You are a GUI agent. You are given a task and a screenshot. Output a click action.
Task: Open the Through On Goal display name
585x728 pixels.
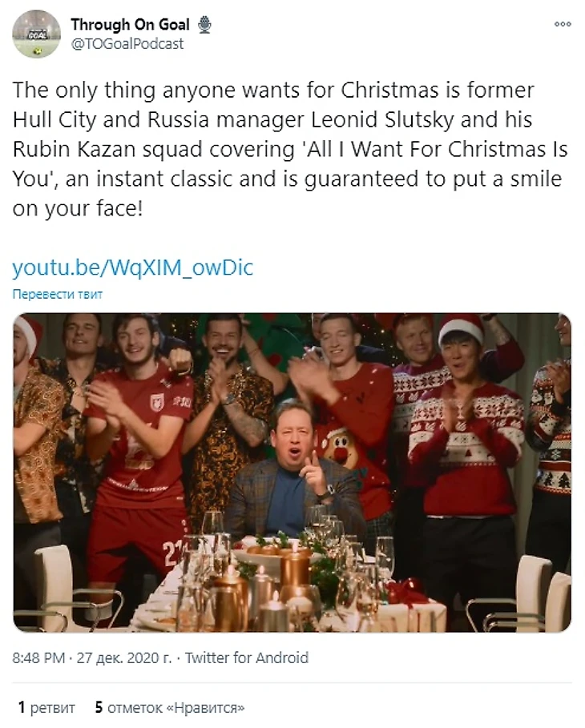tap(130, 24)
